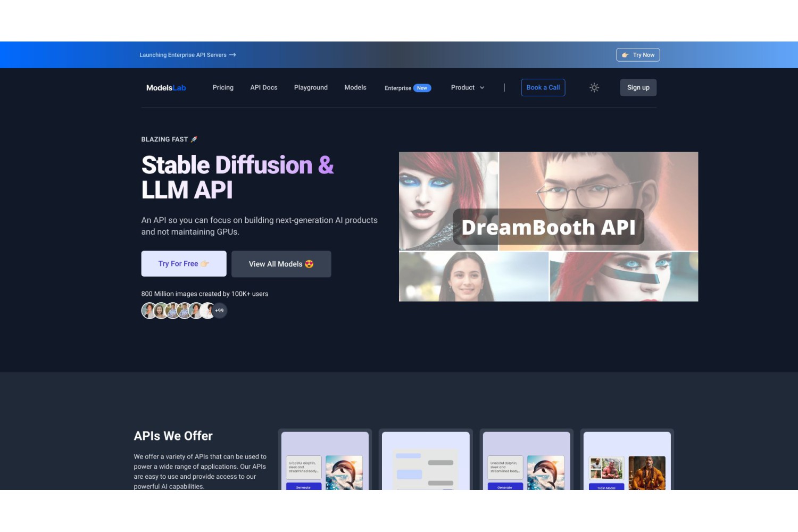
Task: Open the Pricing page
Action: point(223,88)
